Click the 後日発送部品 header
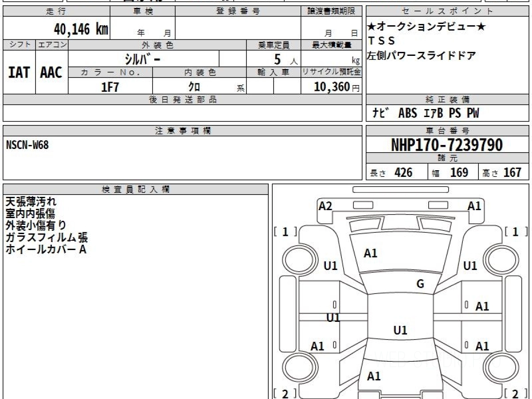The width and height of the screenshot is (532, 399). [183, 100]
